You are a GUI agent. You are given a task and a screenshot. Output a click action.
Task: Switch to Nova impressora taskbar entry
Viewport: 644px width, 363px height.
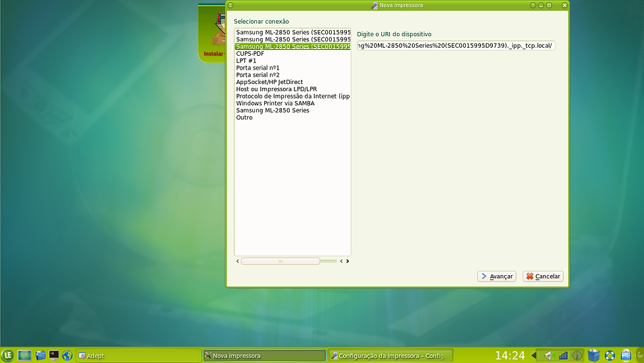[264, 356]
